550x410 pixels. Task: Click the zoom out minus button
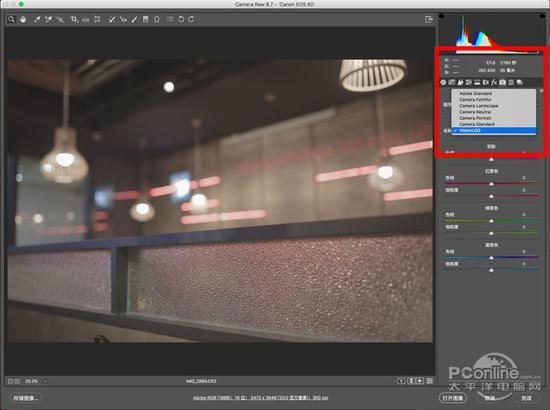10,381
